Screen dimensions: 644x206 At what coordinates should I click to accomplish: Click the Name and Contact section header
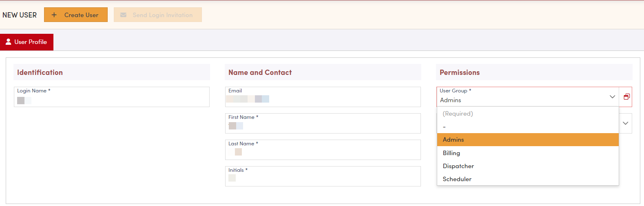260,72
